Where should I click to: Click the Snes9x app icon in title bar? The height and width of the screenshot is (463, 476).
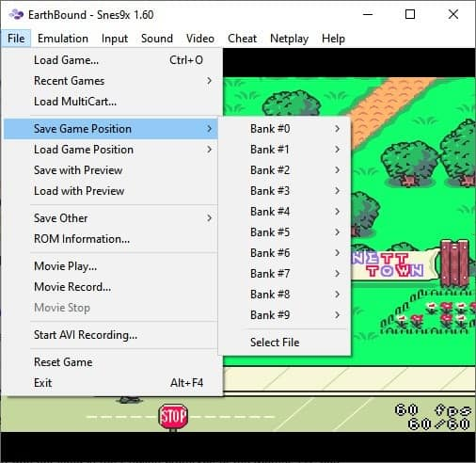16,14
